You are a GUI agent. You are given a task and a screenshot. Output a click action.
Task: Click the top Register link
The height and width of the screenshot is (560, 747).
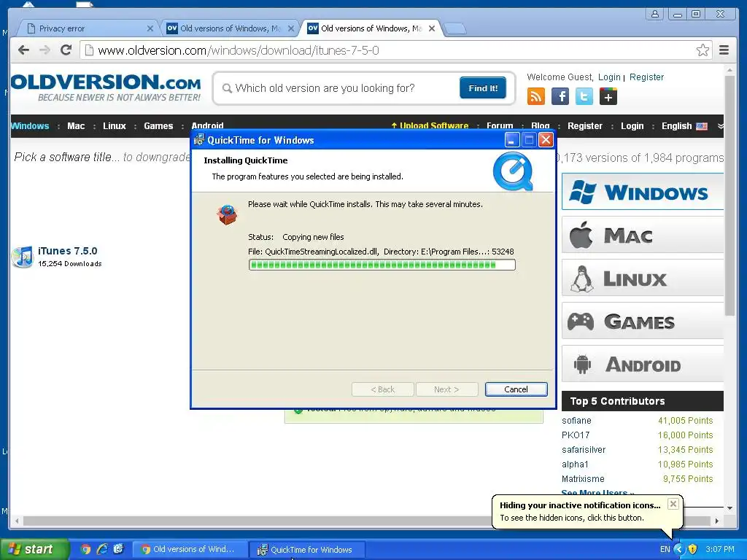pos(646,77)
